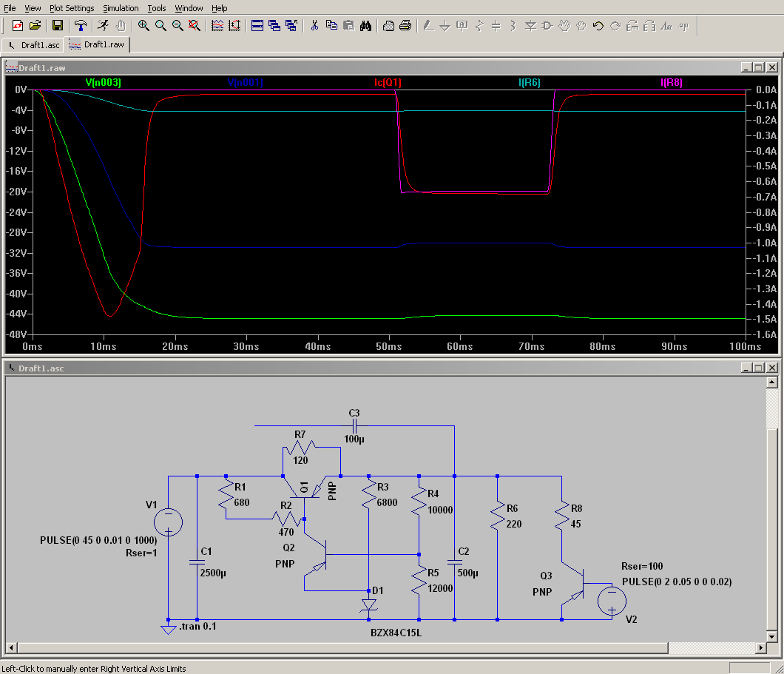
Task: Minimize the Draft1.asc schematic window
Action: [x=746, y=368]
